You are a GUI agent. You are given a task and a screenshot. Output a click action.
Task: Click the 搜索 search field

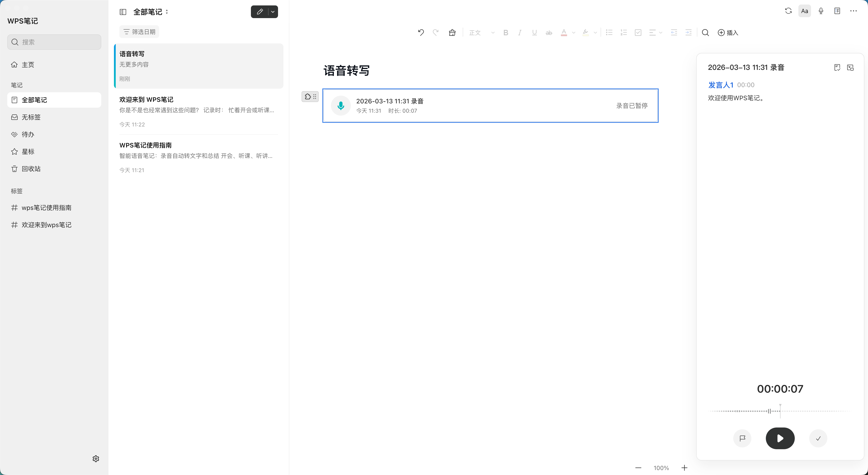[54, 42]
